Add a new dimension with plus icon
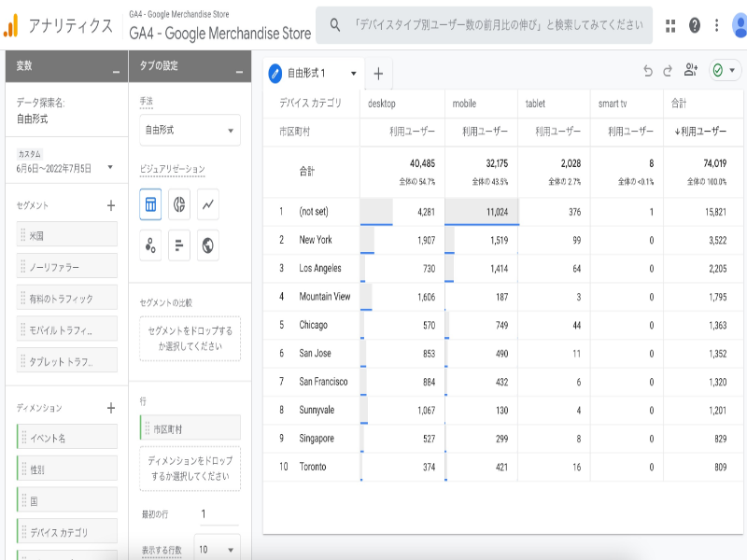The height and width of the screenshot is (560, 747). 111,408
